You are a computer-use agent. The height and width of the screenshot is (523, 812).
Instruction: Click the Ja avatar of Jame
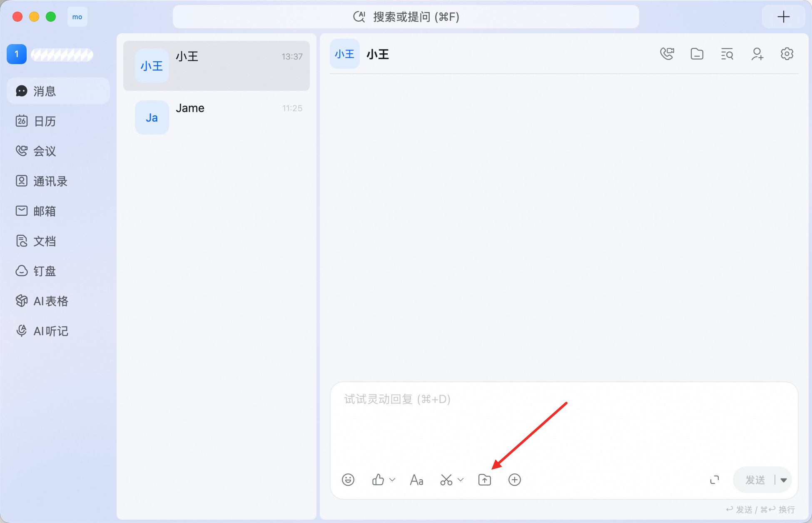pos(152,117)
